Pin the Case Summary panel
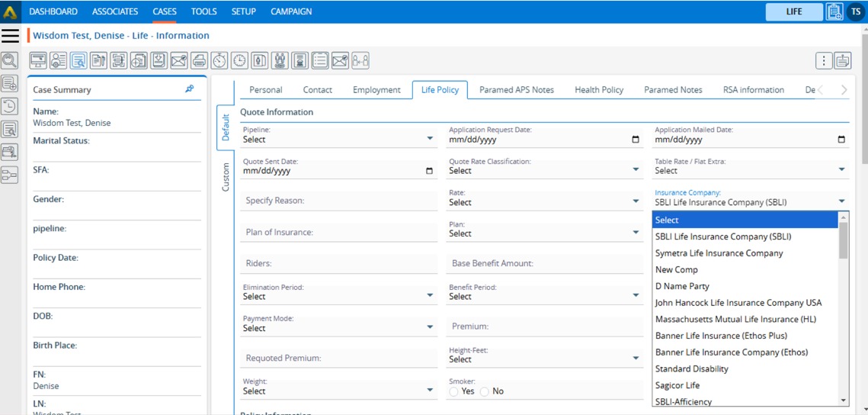 click(x=190, y=89)
